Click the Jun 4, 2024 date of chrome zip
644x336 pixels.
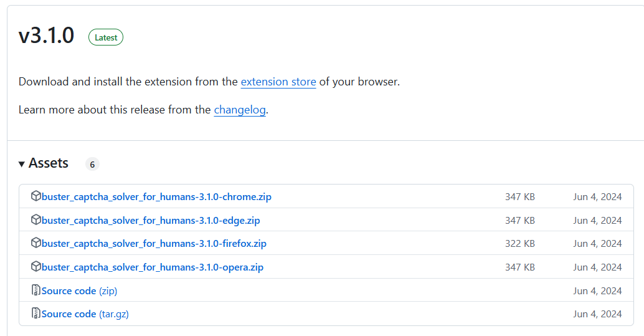click(597, 197)
